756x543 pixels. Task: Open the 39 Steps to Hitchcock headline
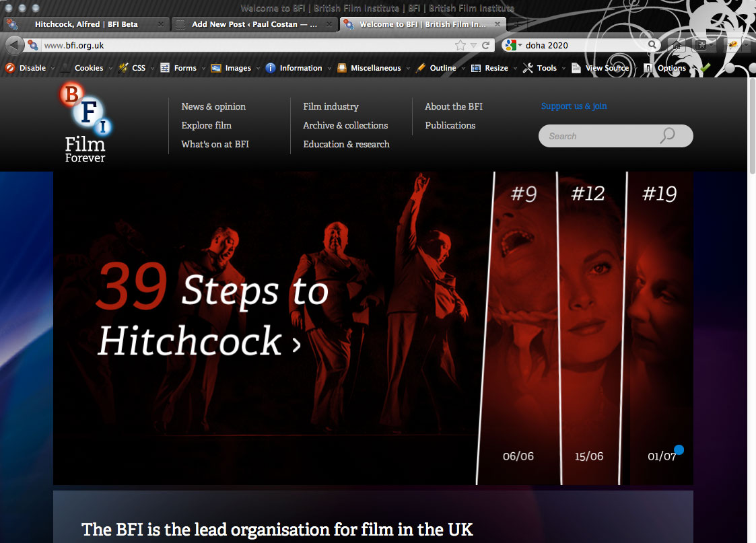coord(213,310)
